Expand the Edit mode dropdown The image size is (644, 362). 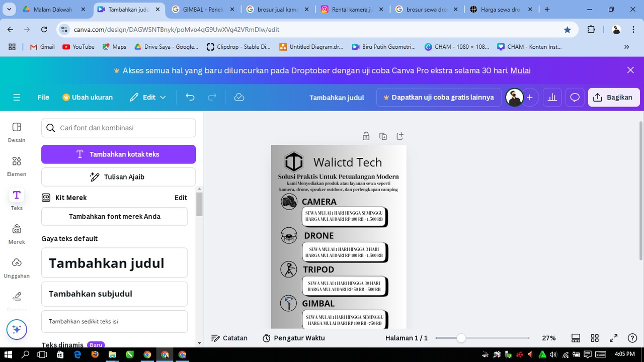148,98
